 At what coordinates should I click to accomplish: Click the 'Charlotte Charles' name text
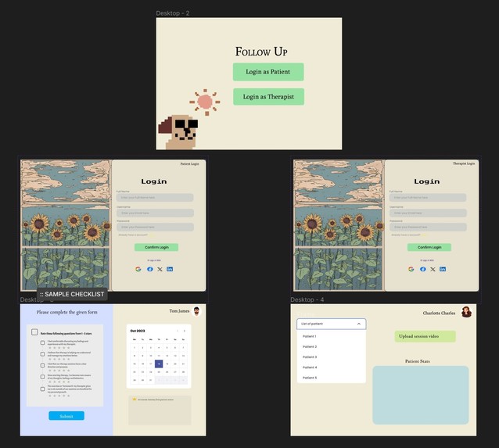pyautogui.click(x=439, y=313)
